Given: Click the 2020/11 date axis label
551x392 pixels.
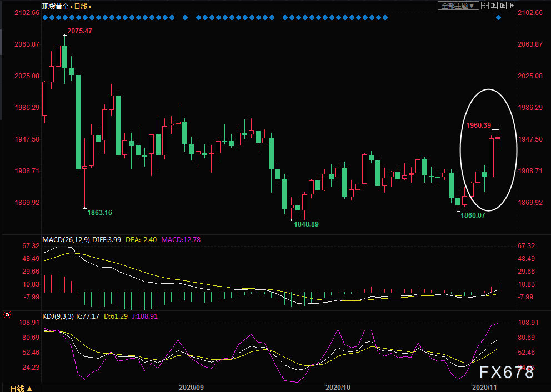Looking at the screenshot, I should (485, 386).
